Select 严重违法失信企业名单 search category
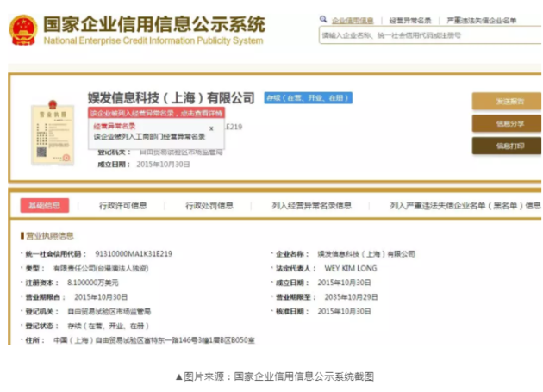 (x=481, y=21)
